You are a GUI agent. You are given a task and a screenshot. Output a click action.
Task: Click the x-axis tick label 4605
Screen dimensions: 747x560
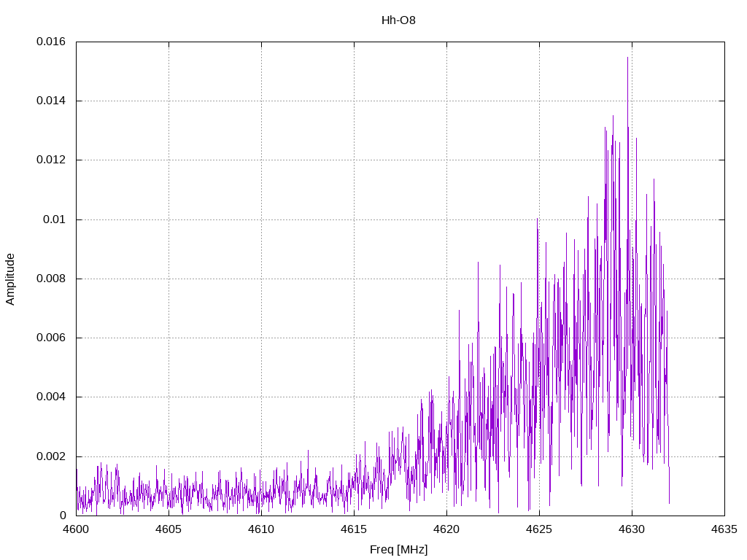(x=169, y=529)
